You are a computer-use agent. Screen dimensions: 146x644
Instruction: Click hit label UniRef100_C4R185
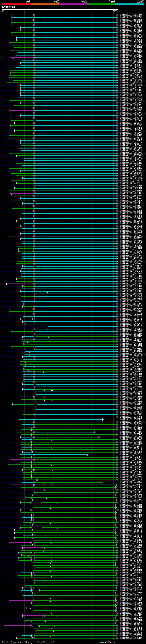(x=131, y=548)
